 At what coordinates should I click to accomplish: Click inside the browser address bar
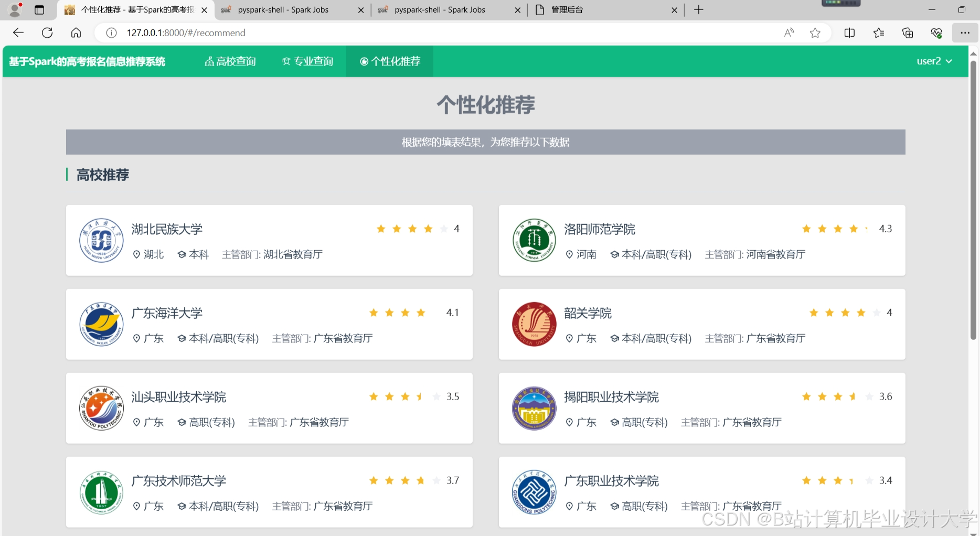tap(367, 33)
